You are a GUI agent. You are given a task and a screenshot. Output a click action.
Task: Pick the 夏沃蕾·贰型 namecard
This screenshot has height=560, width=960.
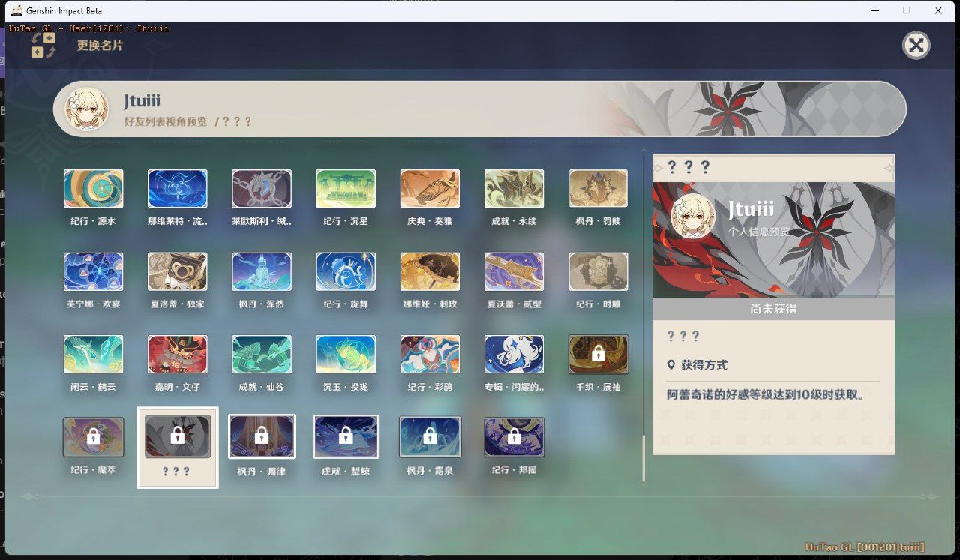pyautogui.click(x=514, y=271)
